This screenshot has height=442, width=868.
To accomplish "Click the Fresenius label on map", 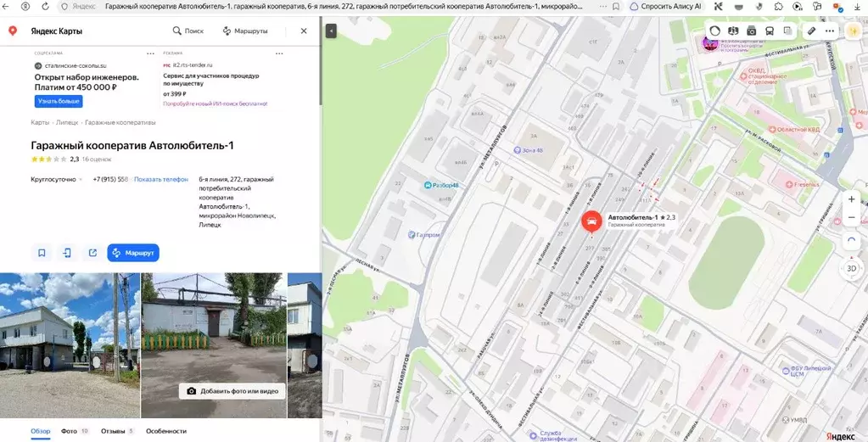I will [x=802, y=184].
